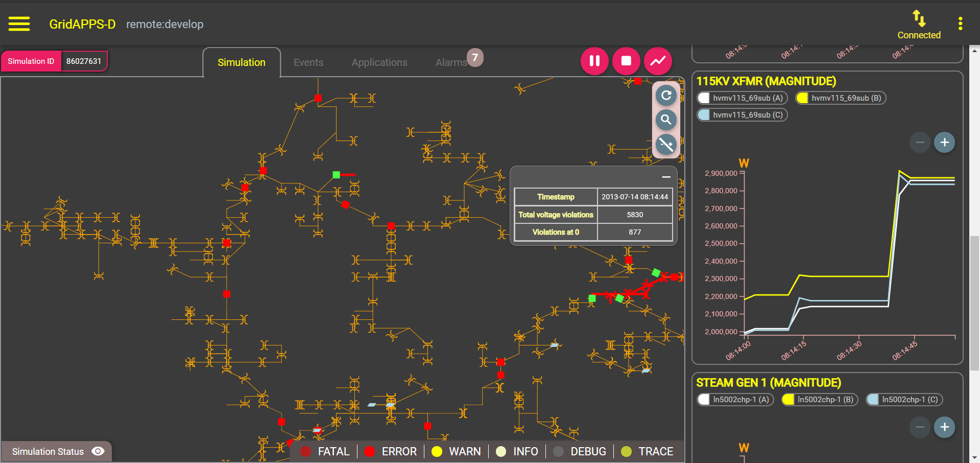Toggle ln5002chp-1 (A) legend series
980x463 pixels.
[735, 400]
